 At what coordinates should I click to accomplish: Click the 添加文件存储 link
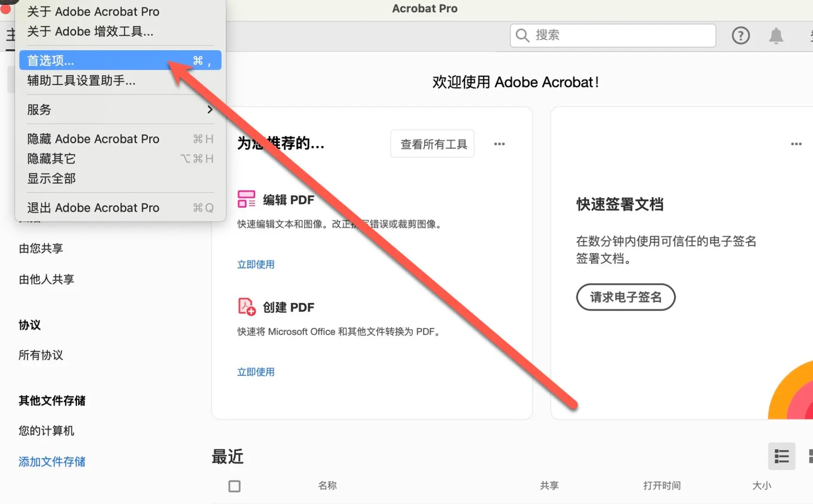(x=51, y=462)
